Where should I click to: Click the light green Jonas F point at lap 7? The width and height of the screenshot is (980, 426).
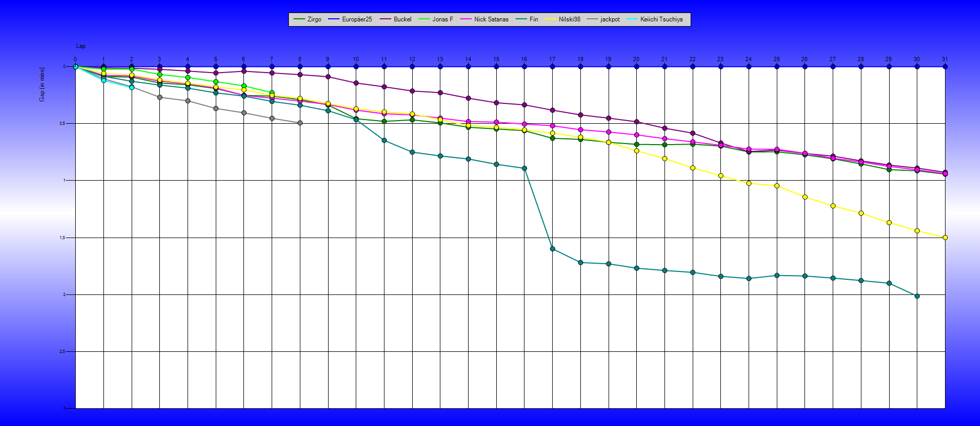(272, 93)
